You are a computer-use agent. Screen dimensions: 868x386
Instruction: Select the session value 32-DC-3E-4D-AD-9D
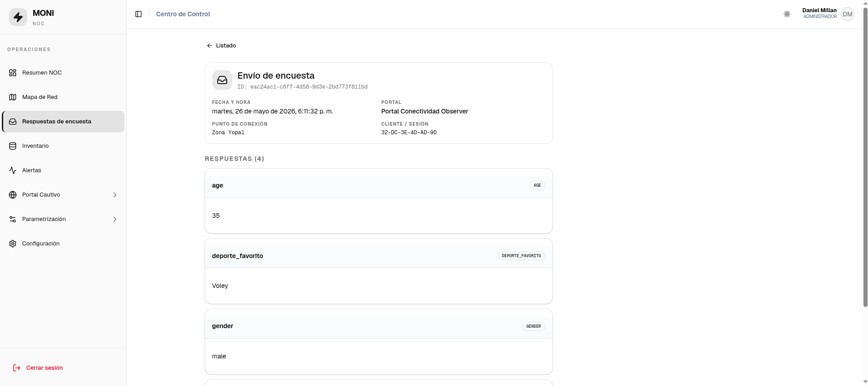tap(409, 132)
